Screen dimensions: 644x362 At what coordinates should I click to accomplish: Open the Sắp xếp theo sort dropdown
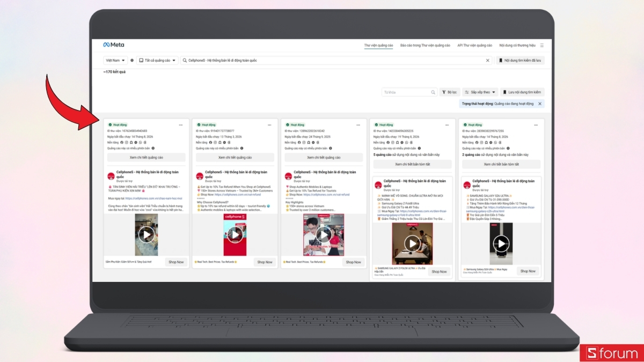pos(480,92)
